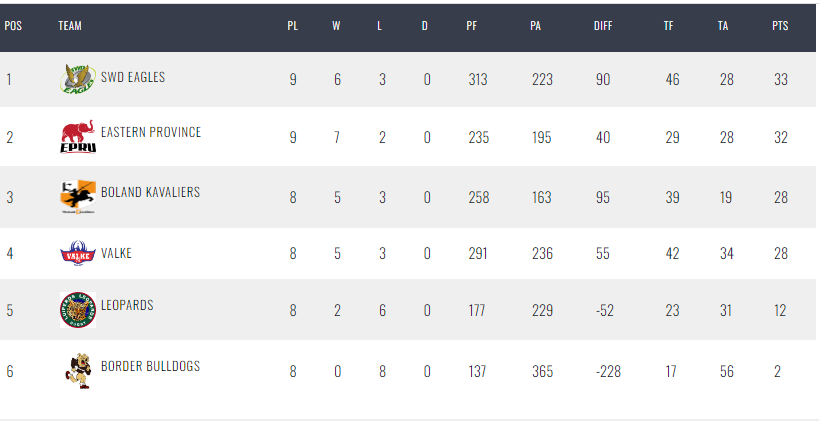Click the POS column header
The image size is (819, 421).
click(13, 26)
